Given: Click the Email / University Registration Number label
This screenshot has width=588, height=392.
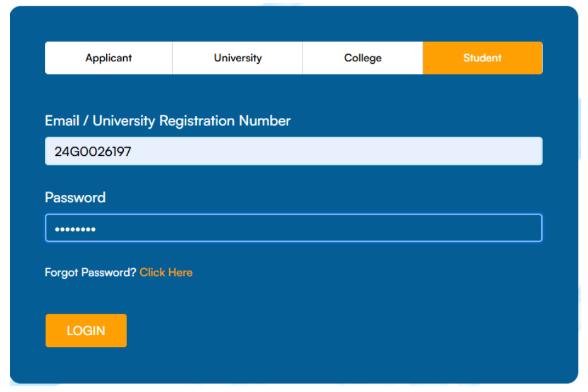Looking at the screenshot, I should pyautogui.click(x=167, y=121).
